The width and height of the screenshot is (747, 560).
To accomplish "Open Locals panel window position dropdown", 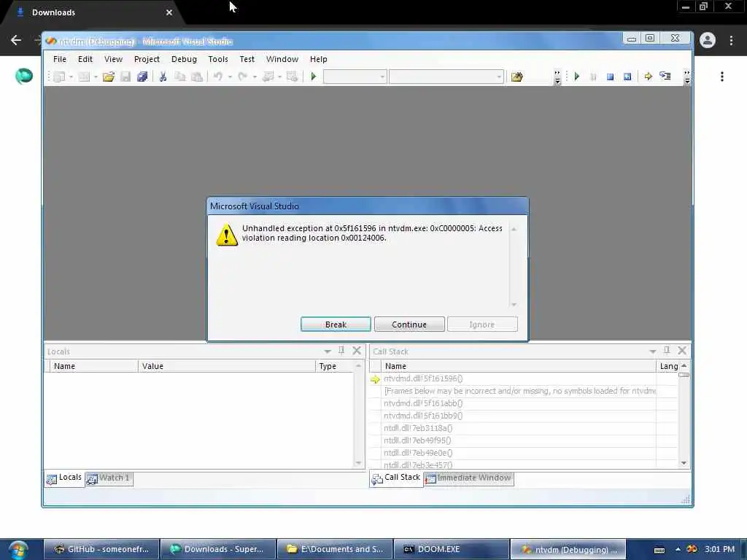I will click(x=328, y=351).
